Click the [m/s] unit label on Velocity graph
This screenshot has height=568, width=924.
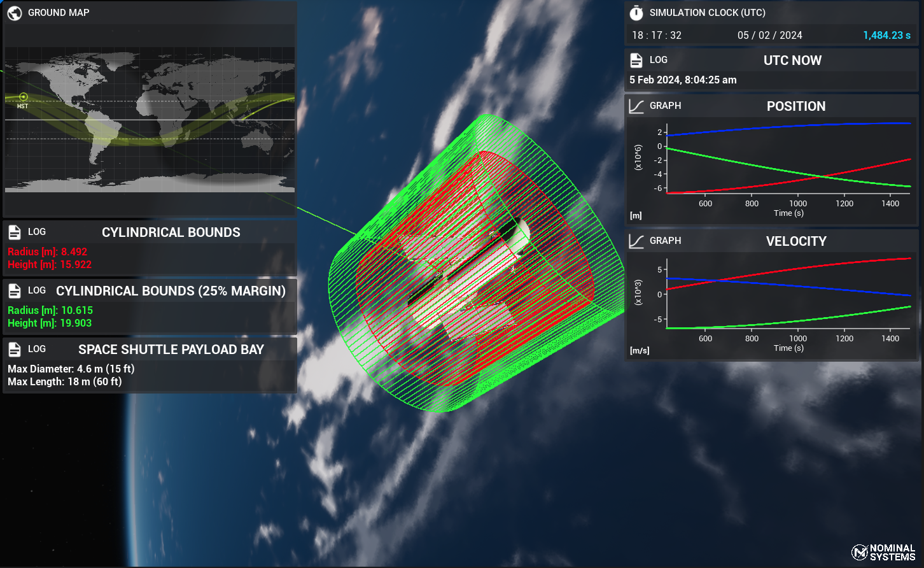640,351
